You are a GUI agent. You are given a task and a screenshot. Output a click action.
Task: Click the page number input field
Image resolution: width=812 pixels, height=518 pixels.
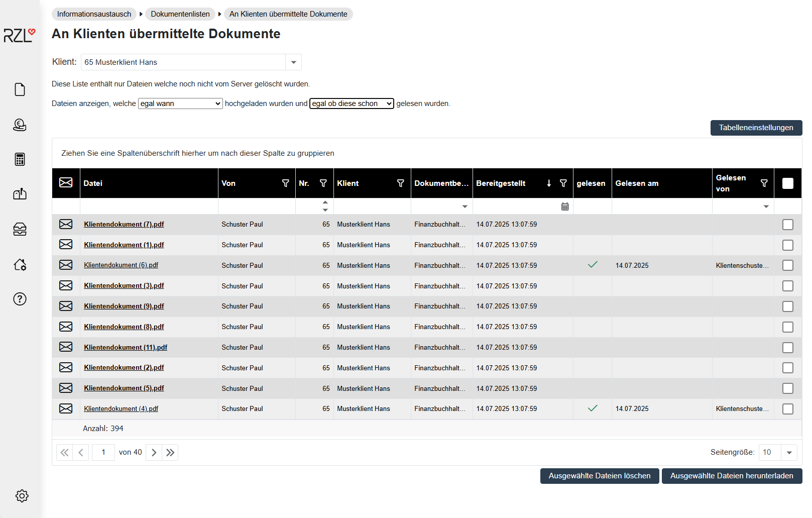click(x=103, y=453)
